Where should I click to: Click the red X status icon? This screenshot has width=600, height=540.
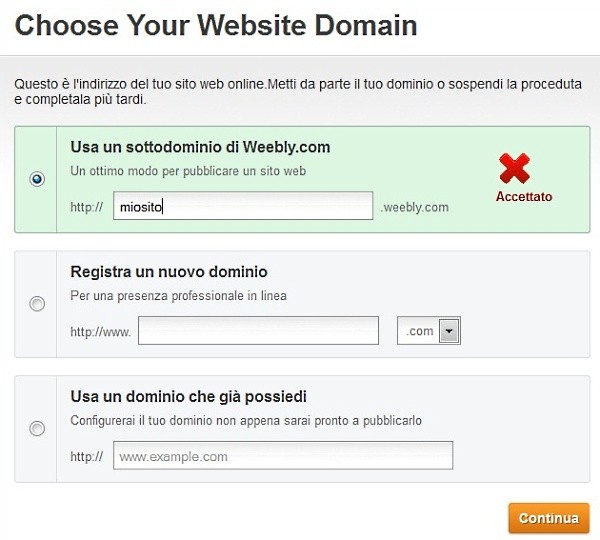515,168
